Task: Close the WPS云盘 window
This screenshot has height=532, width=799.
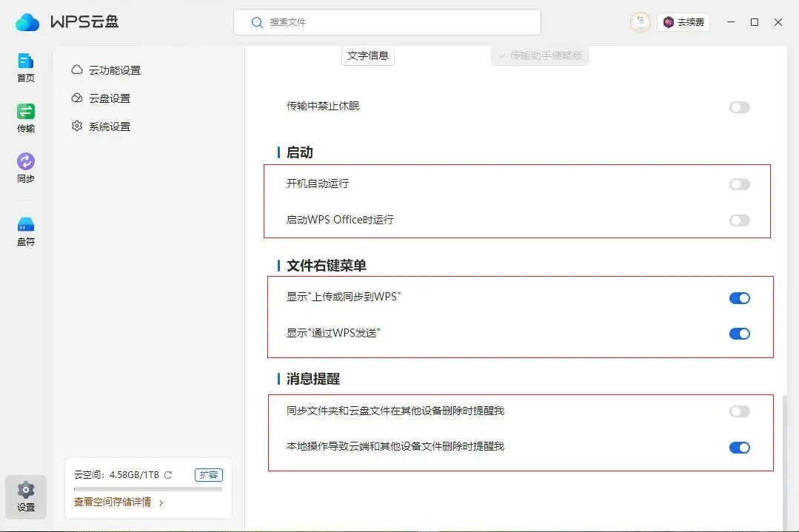Action: pyautogui.click(x=778, y=22)
